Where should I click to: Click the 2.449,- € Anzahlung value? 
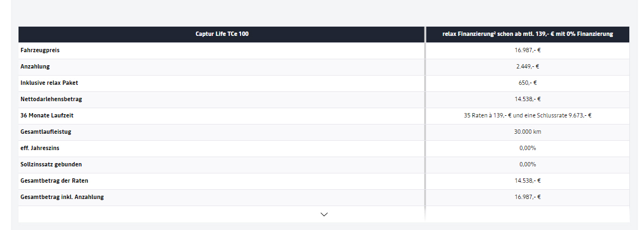[x=528, y=67]
